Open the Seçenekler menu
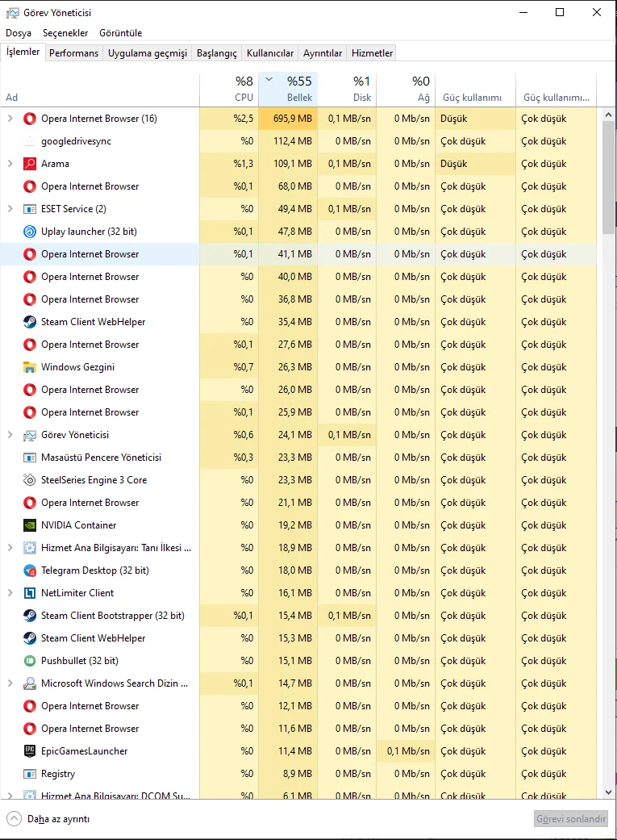 pyautogui.click(x=65, y=32)
